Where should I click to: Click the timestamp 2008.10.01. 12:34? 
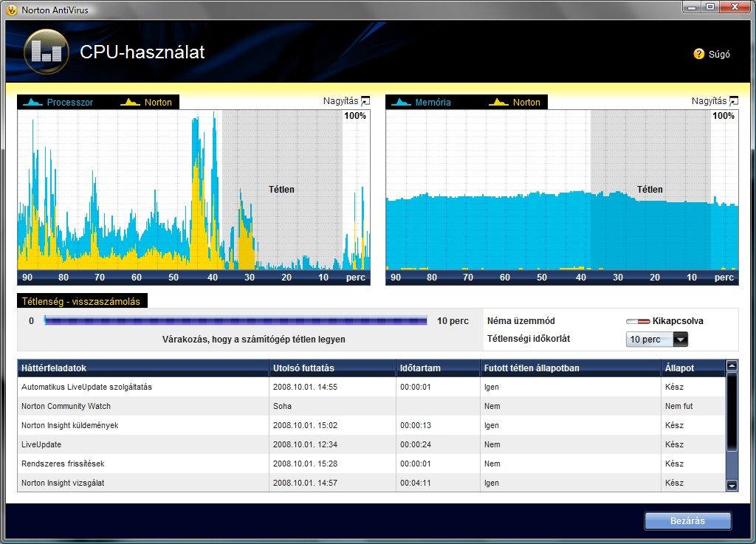(305, 445)
